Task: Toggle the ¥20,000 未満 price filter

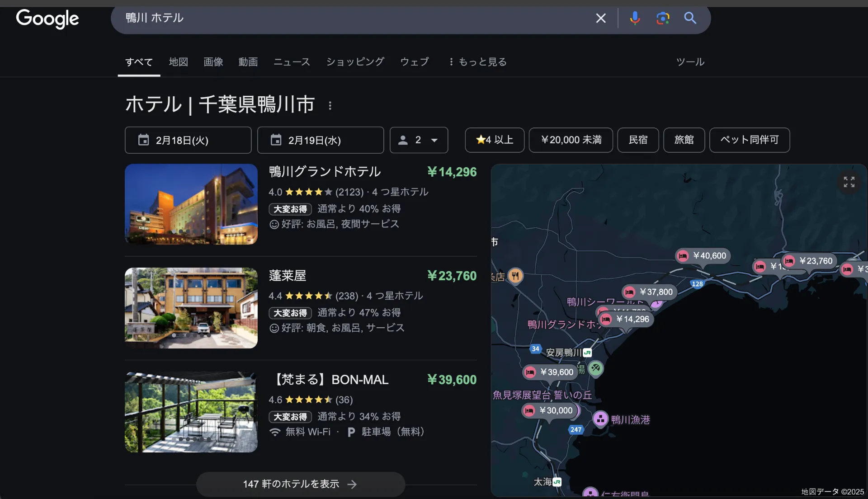Action: coord(571,140)
